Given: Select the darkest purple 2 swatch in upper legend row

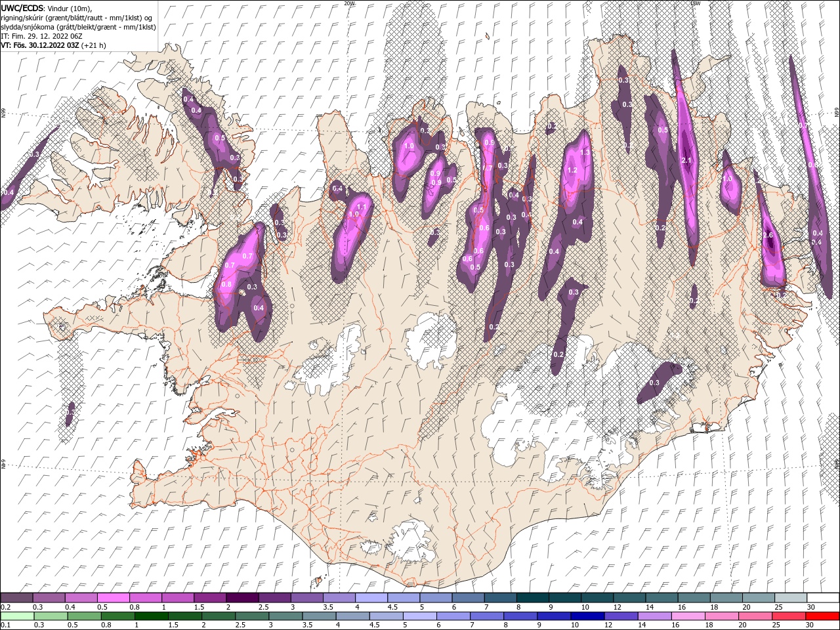Looking at the screenshot, I should pyautogui.click(x=242, y=598).
